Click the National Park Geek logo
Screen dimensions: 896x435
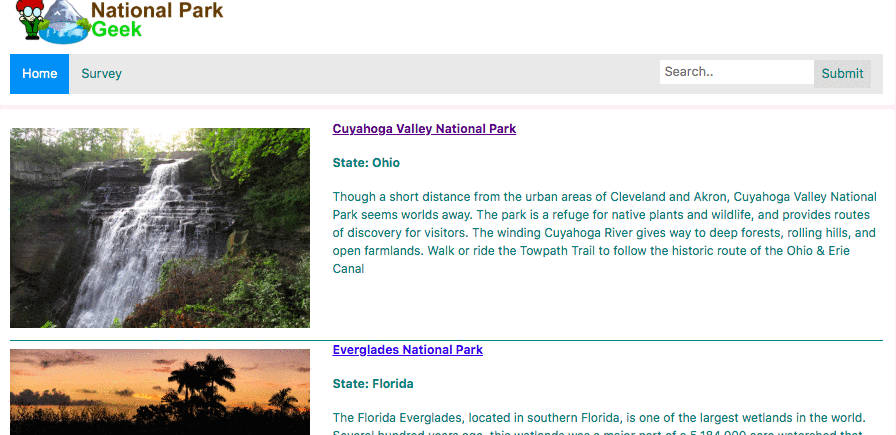pyautogui.click(x=119, y=22)
